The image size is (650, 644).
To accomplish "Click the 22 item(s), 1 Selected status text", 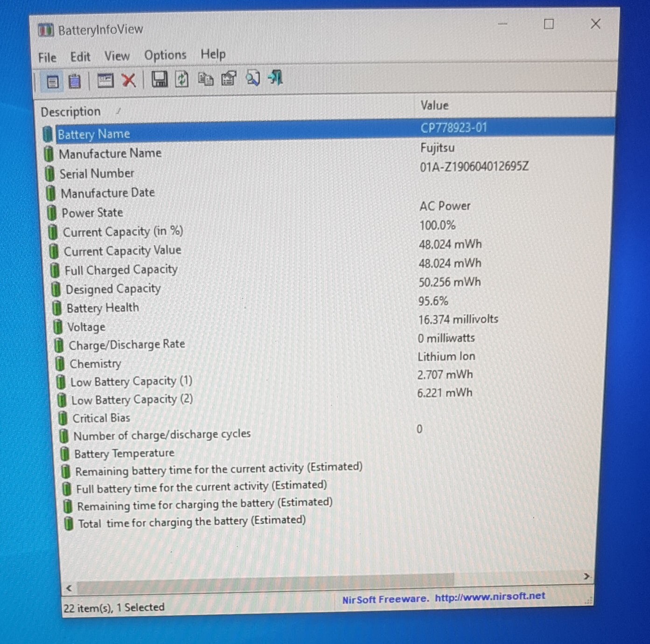I will [x=114, y=608].
